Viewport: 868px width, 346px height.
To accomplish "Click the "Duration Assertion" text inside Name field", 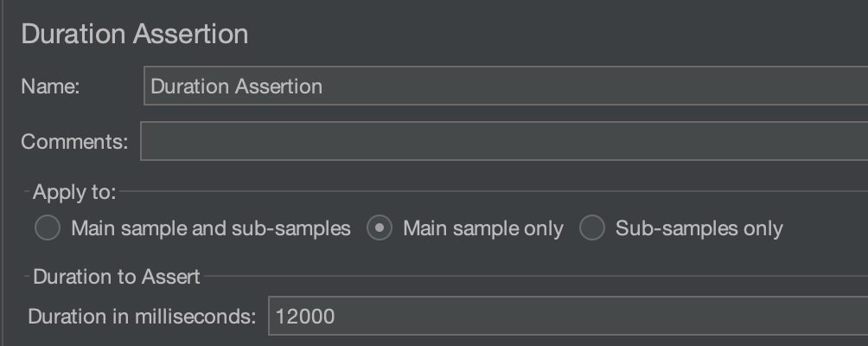I will tap(236, 86).
